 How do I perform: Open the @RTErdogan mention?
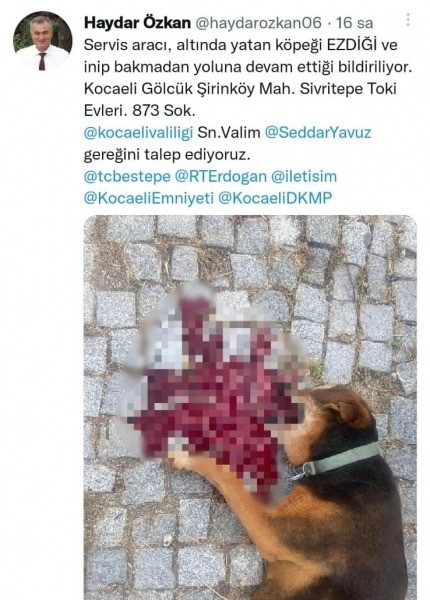pos(221,177)
